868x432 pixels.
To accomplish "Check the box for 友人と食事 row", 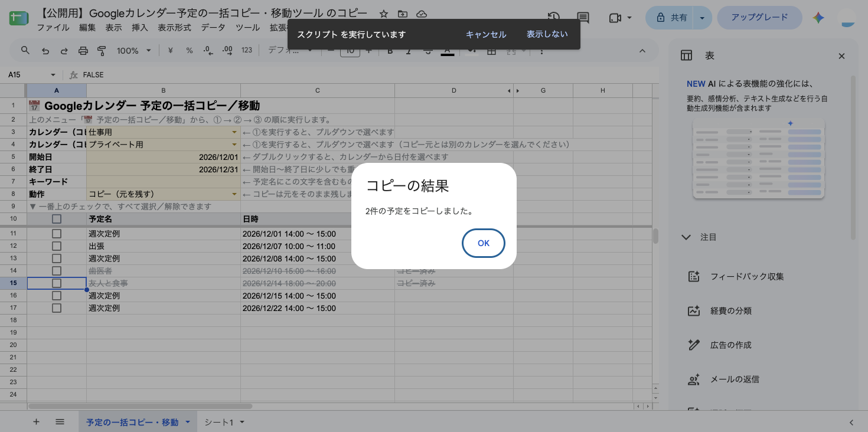I will point(57,283).
